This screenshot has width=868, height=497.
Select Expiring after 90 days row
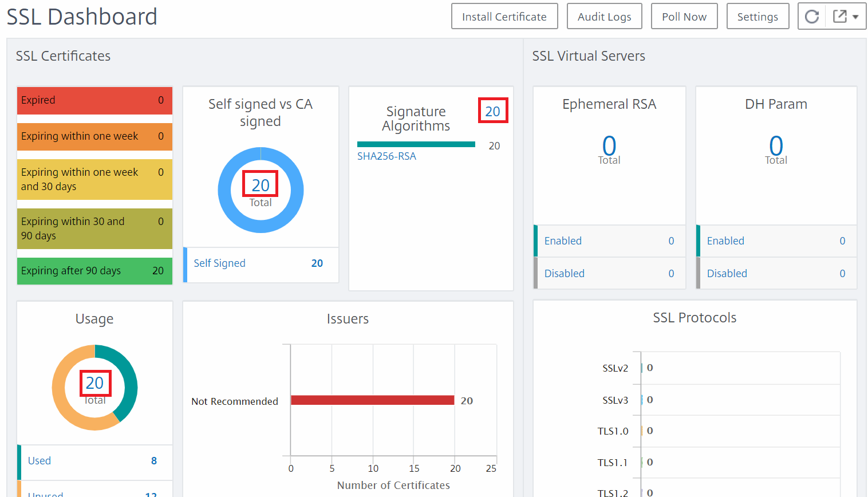click(x=94, y=271)
